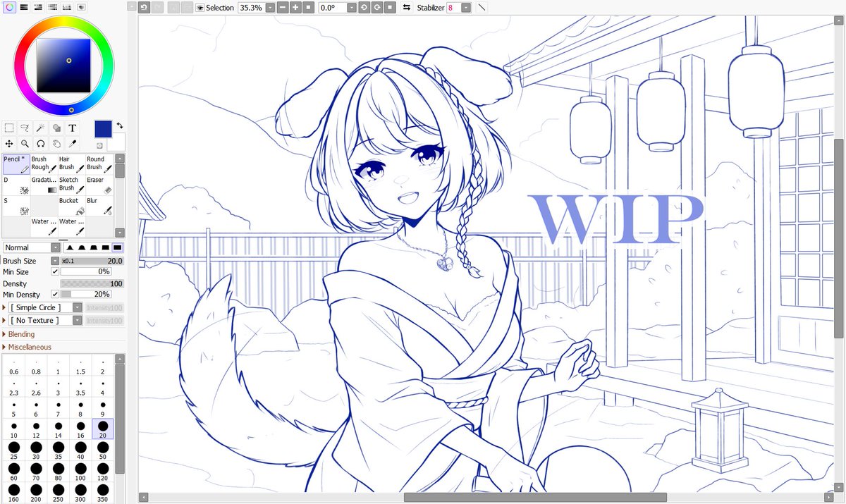Image resolution: width=846 pixels, height=504 pixels.
Task: Toggle selection visibility with the eye icon
Action: tap(200, 8)
